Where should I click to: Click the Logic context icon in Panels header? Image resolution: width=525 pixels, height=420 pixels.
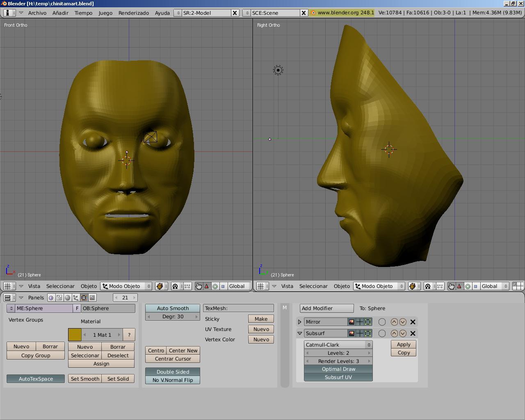(51, 298)
